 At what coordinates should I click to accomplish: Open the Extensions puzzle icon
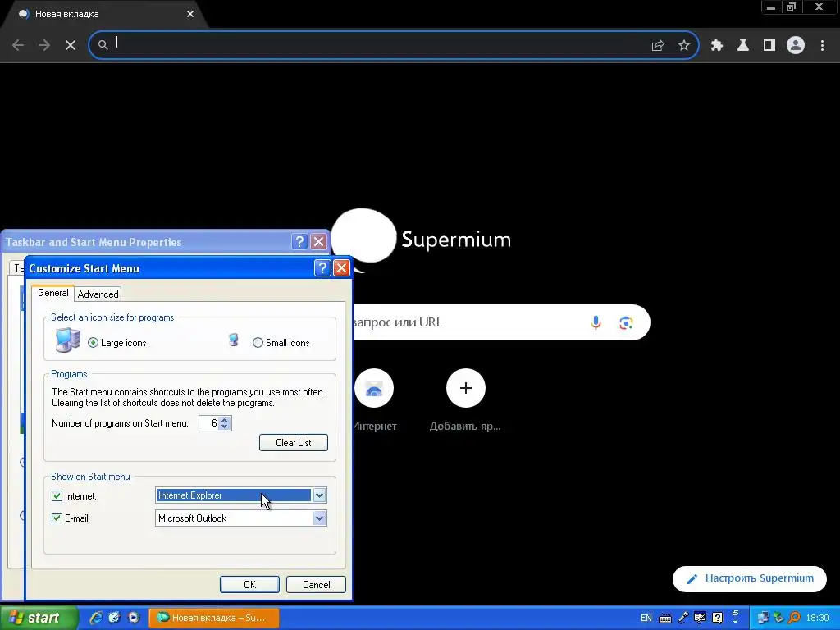pyautogui.click(x=717, y=46)
